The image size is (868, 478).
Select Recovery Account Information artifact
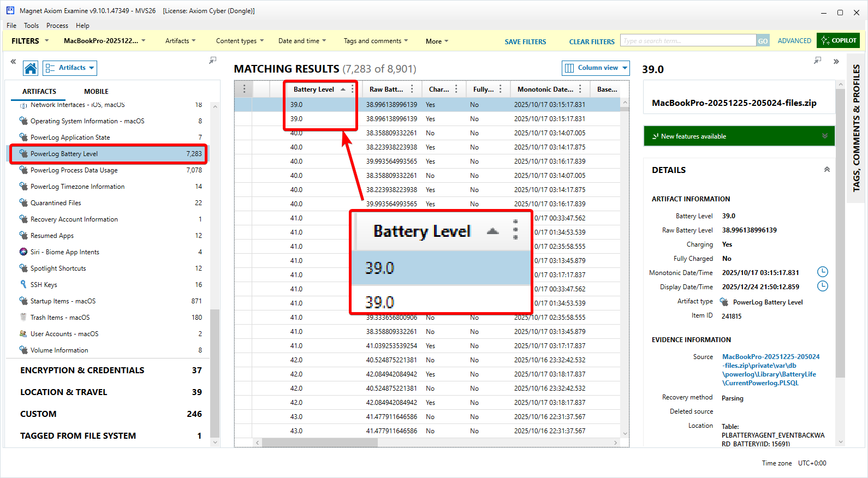click(x=111, y=219)
